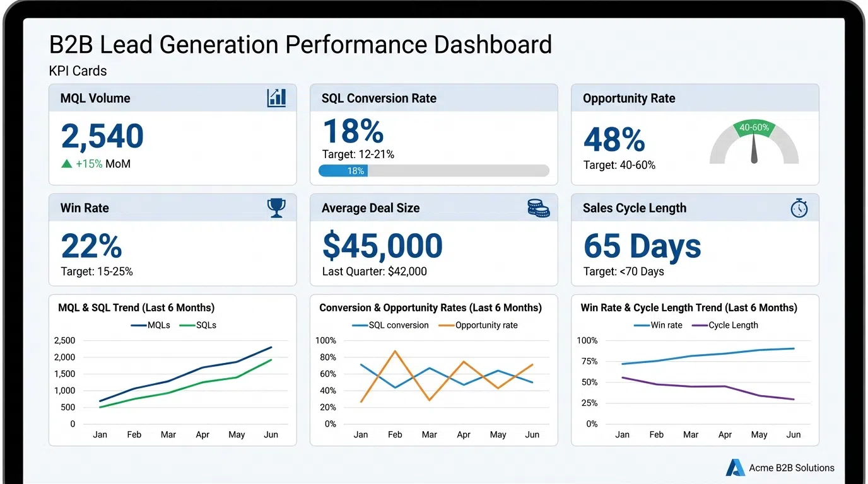Click the 2,540 MQL Volume value

pyautogui.click(x=102, y=135)
